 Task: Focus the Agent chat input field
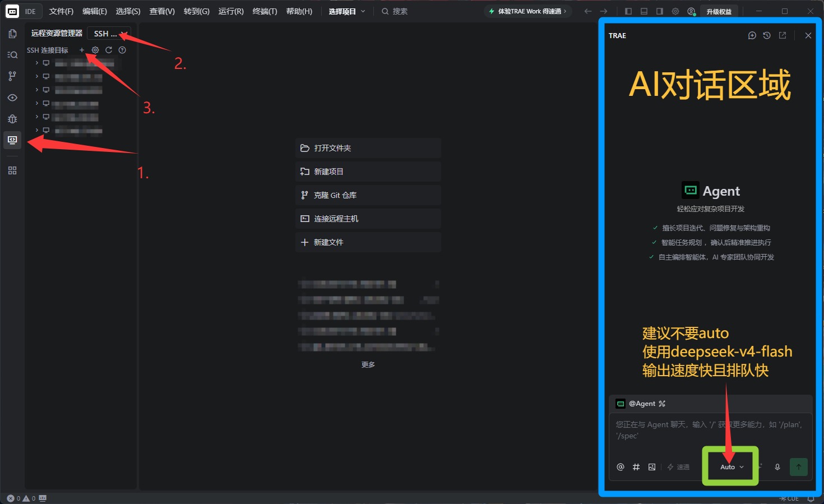711,430
